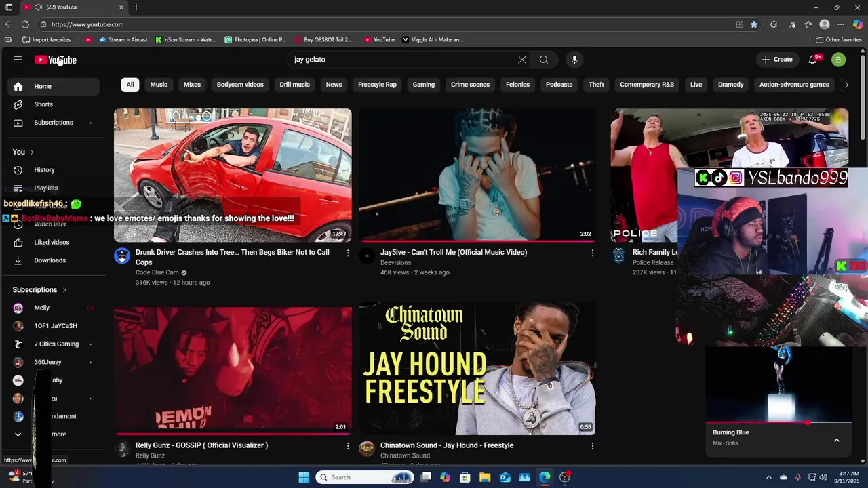Open 360Jeezy channel subscription
This screenshot has height=488, width=868.
[54, 363]
